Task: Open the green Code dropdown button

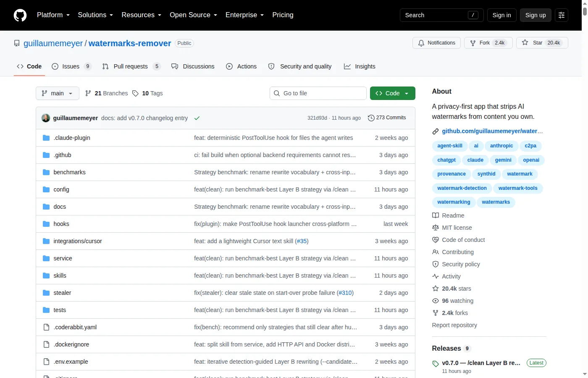Action: tap(393, 93)
